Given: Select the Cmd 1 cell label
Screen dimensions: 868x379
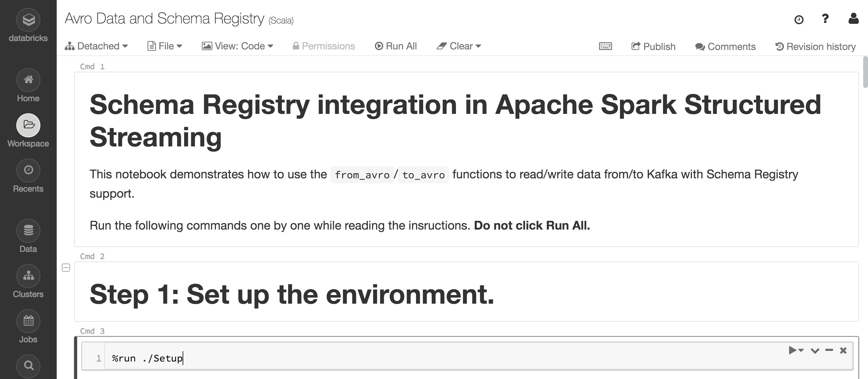Looking at the screenshot, I should point(92,67).
